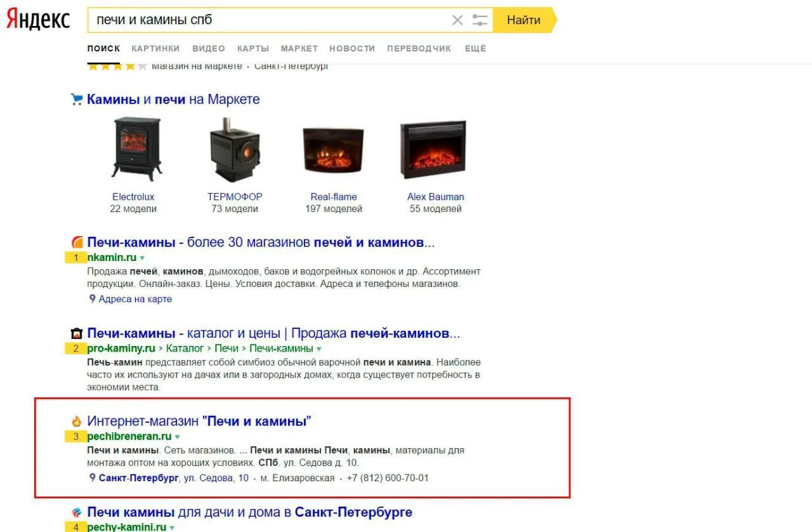Click the flame favicon of pechibreneran.ru
Screen dimensions: 812x532
(x=77, y=422)
